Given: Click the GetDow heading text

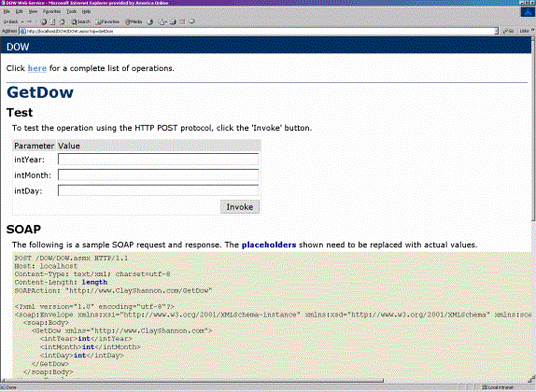Looking at the screenshot, I should click(x=40, y=92).
